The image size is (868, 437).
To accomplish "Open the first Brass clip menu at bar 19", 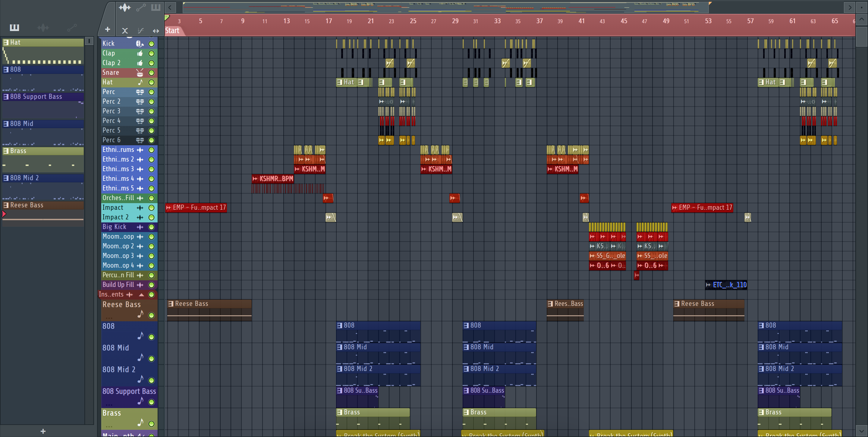I will pyautogui.click(x=340, y=412).
